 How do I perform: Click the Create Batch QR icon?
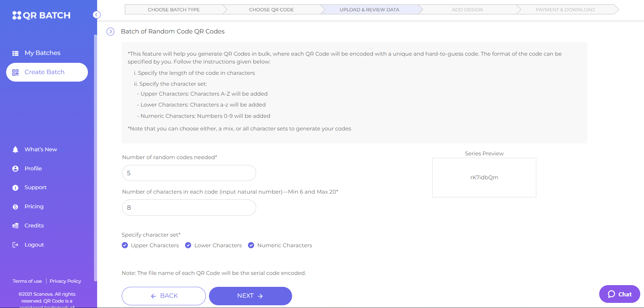pyautogui.click(x=15, y=72)
